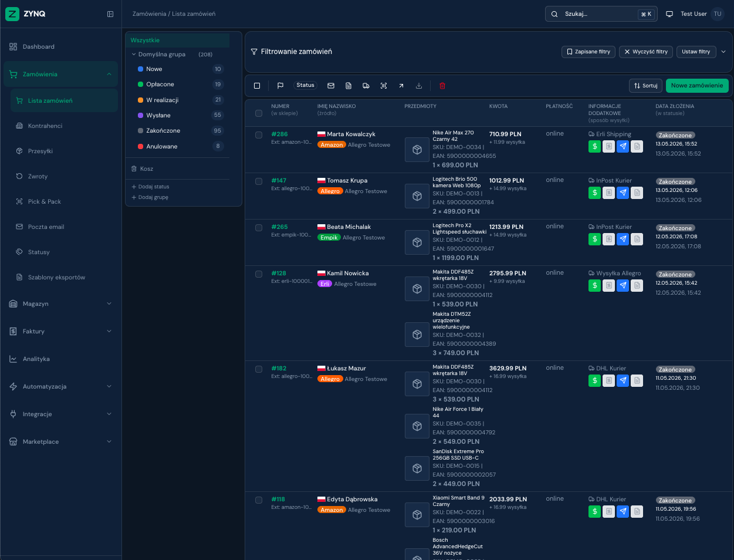Click the Nowe zamówienie button

697,86
